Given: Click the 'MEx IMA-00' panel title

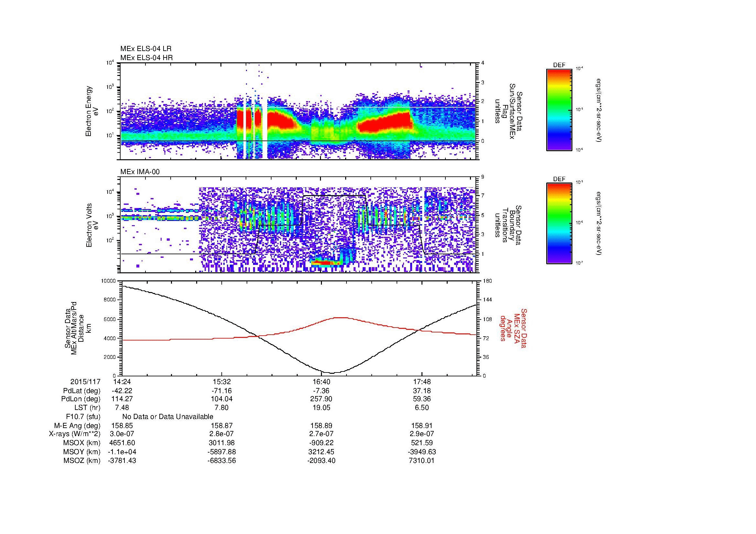Looking at the screenshot, I should (140, 172).
